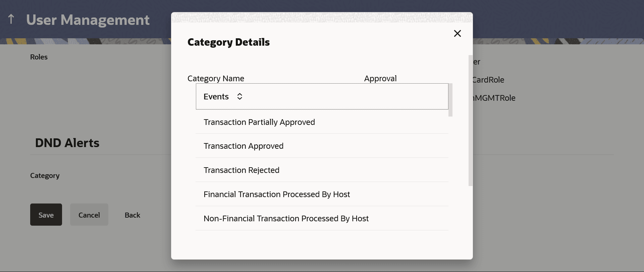This screenshot has height=272, width=644.
Task: Select the Transaction Approved event row
Action: point(243,146)
